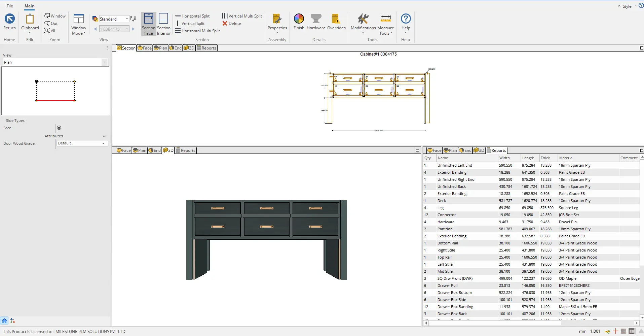The image size is (644, 336).
Task: Click the dimension wrench icon beside Standard
Action: (133, 19)
